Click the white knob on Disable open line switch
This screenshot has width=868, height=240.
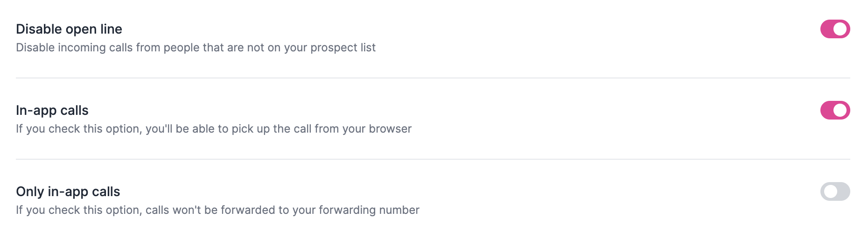coord(840,29)
